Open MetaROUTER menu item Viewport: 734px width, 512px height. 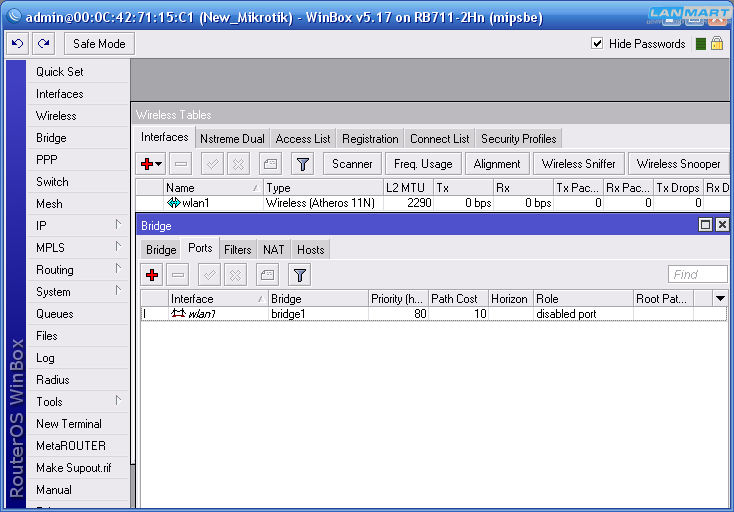[78, 446]
